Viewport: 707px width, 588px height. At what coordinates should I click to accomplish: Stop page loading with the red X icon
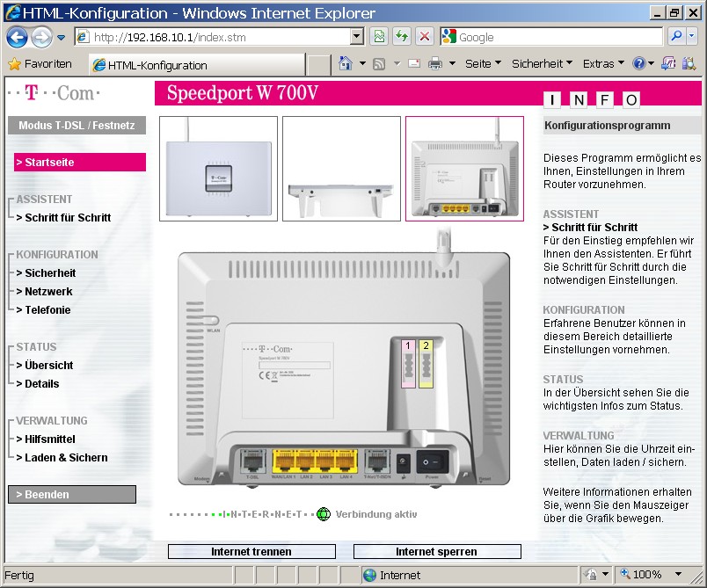click(425, 37)
